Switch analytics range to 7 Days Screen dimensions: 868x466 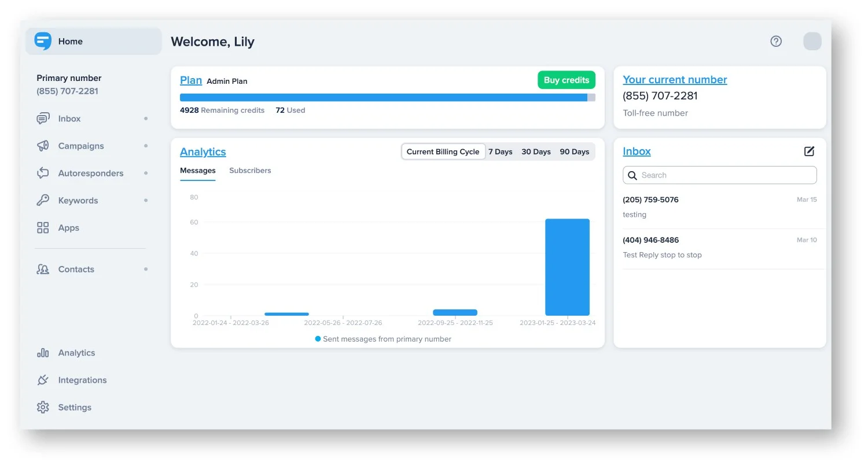pos(500,151)
